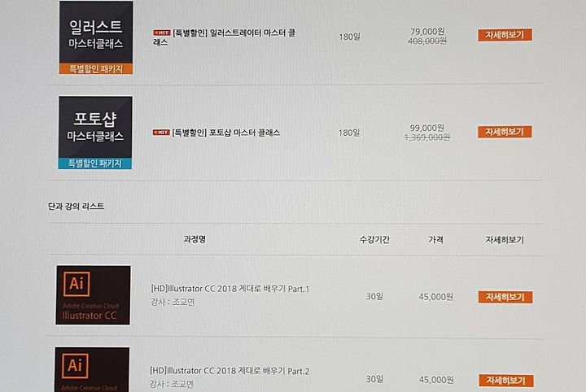Click the Ai logo on the Part.1 thumbnail
Screen dimensions: 586x392
tap(77, 284)
